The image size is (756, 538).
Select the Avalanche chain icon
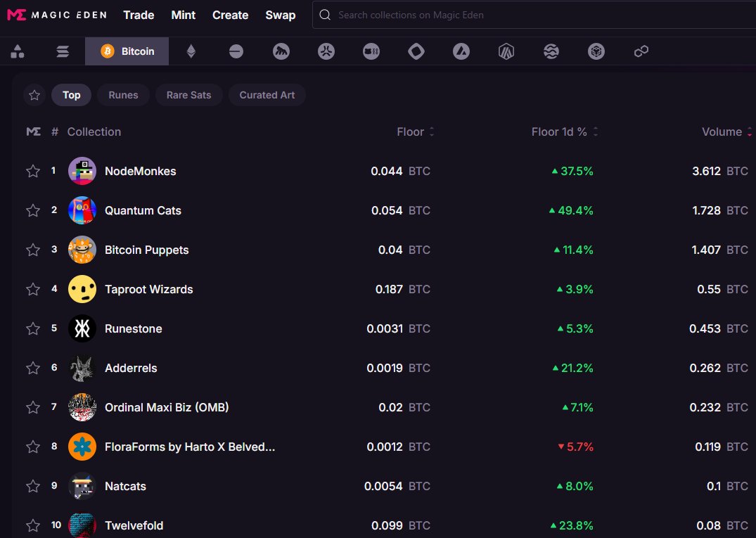(x=461, y=51)
